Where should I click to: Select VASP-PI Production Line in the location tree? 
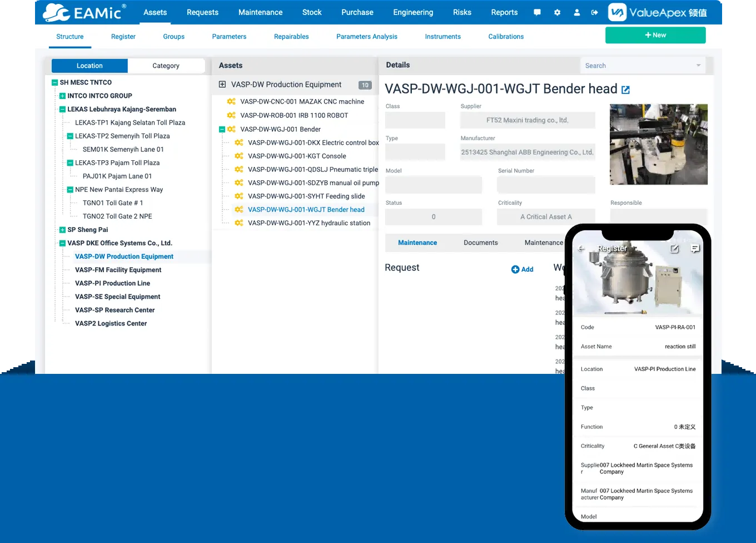click(112, 283)
